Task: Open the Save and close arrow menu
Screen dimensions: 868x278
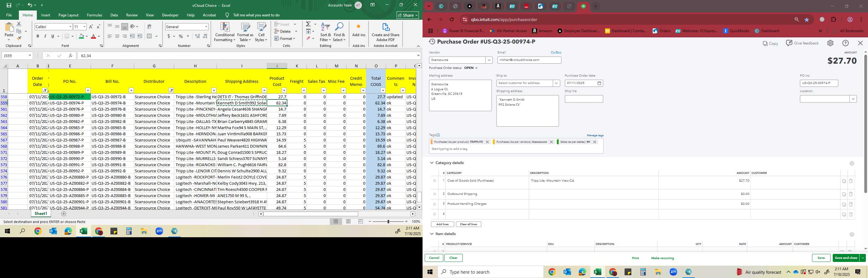Action: coord(863,258)
